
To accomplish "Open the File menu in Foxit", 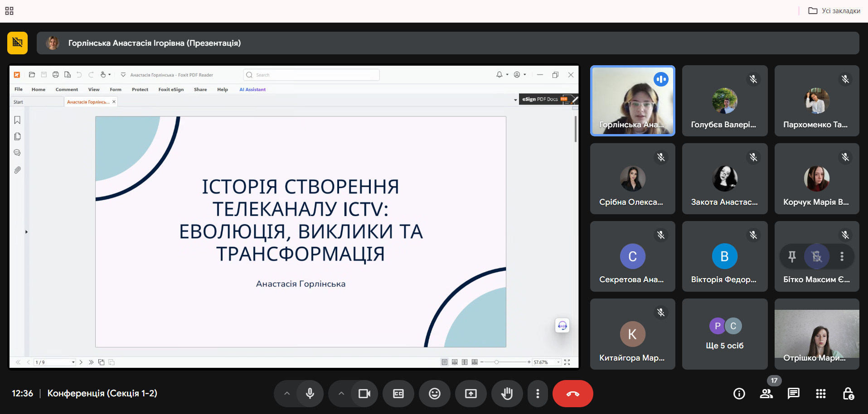I will click(19, 89).
